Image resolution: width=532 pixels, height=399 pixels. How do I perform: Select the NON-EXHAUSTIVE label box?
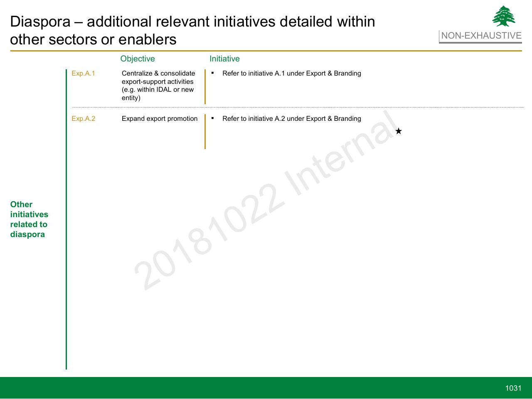481,36
